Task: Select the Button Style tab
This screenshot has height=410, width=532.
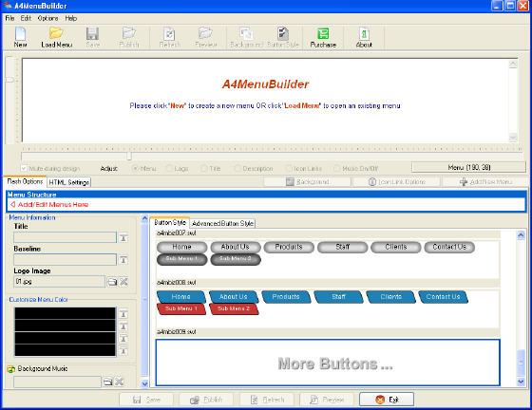Action: [170, 223]
